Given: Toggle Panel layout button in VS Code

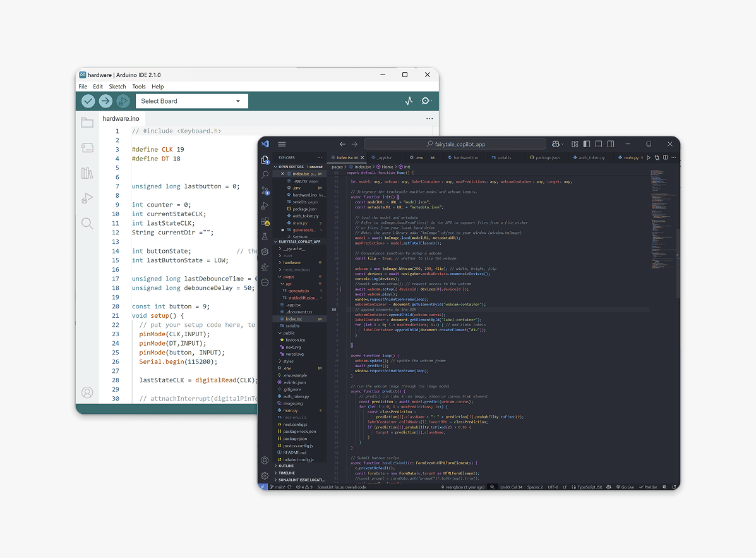Looking at the screenshot, I should [599, 144].
